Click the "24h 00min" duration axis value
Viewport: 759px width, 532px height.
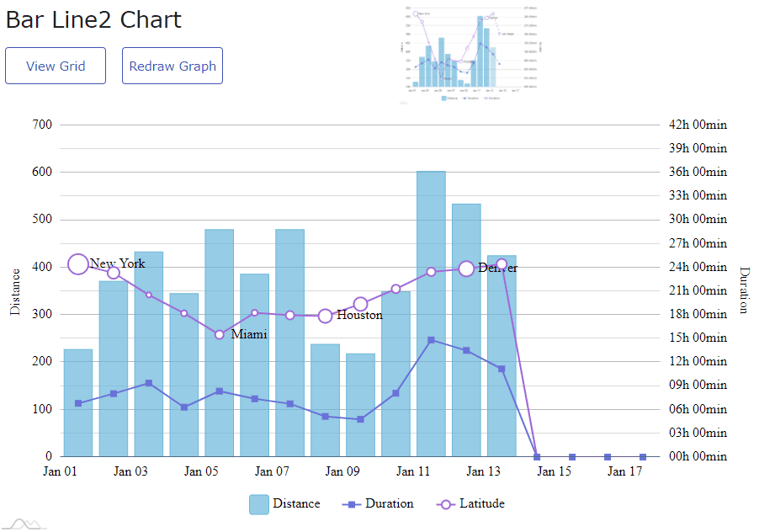698,267
